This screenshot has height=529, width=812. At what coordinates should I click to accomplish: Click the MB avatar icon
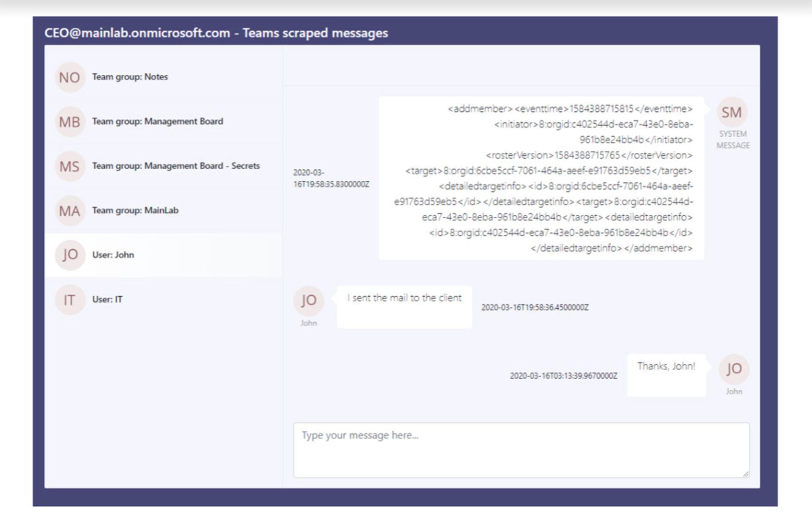(x=69, y=122)
